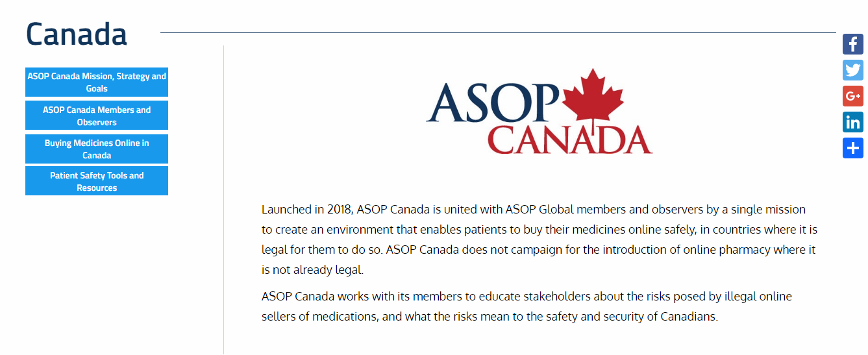868x355 pixels.
Task: Open ASOP Canada Mission, Strategy and Goals
Action: click(97, 82)
